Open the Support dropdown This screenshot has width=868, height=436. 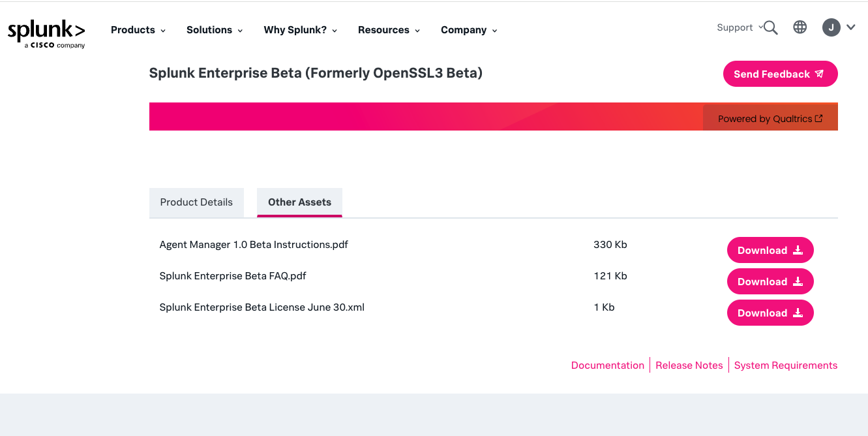click(x=737, y=27)
